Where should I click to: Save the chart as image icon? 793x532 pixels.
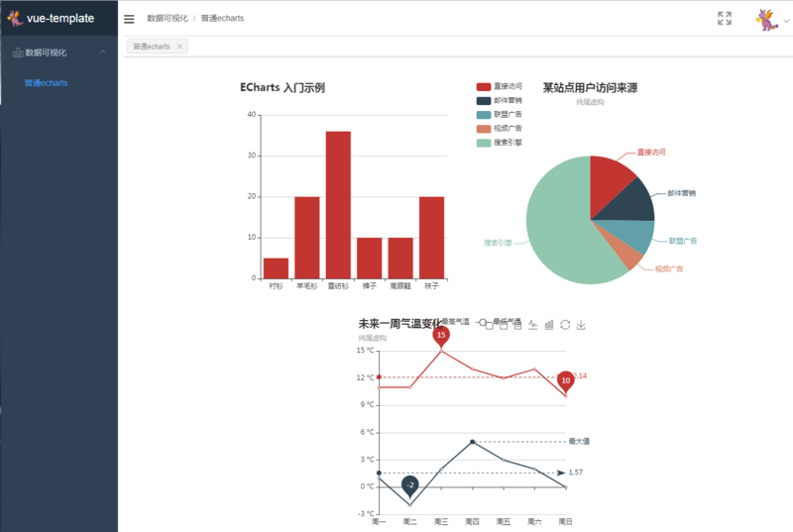click(581, 325)
